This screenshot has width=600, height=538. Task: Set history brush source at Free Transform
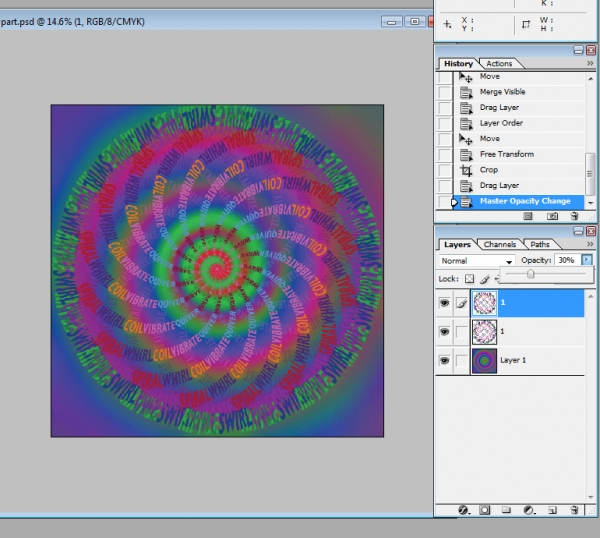[445, 155]
